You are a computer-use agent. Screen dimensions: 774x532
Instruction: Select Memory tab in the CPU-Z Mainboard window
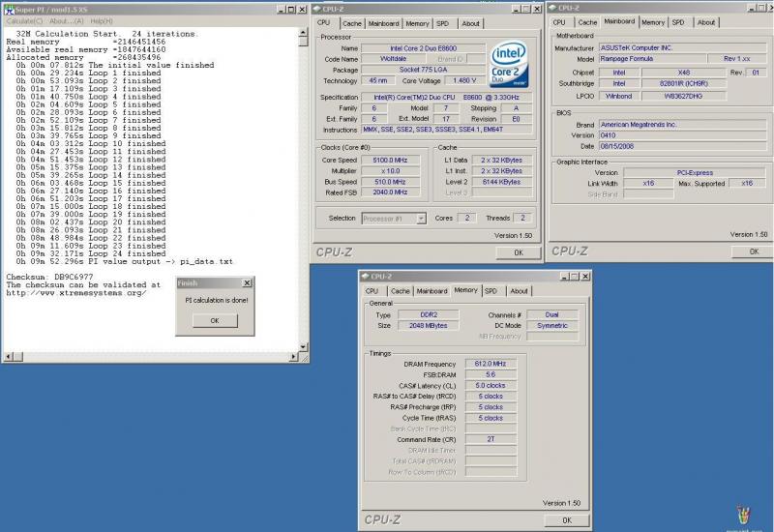[x=653, y=22]
